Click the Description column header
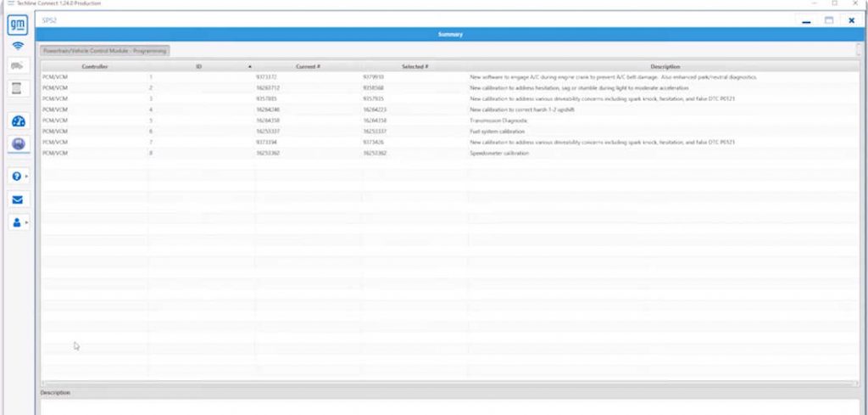This screenshot has height=415, width=868. [665, 66]
